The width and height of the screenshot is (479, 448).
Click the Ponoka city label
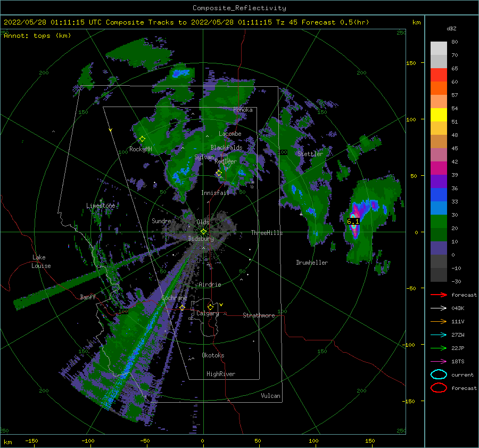pos(243,110)
